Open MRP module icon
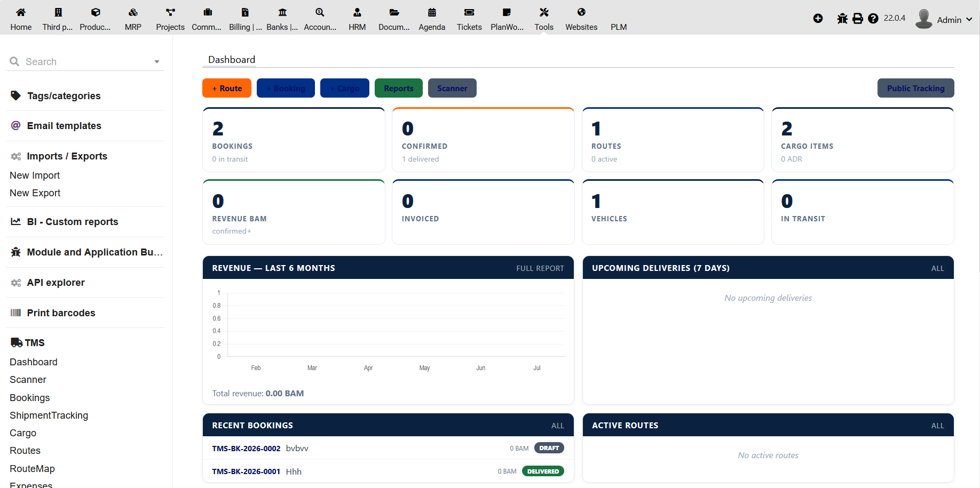Viewport: 980px width, 488px height. (x=133, y=12)
